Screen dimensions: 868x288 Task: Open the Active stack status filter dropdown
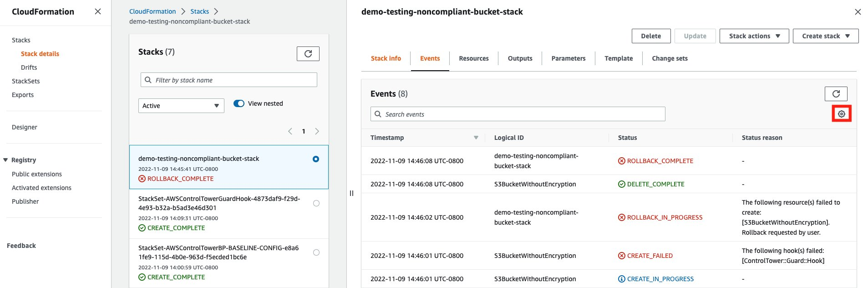[181, 106]
